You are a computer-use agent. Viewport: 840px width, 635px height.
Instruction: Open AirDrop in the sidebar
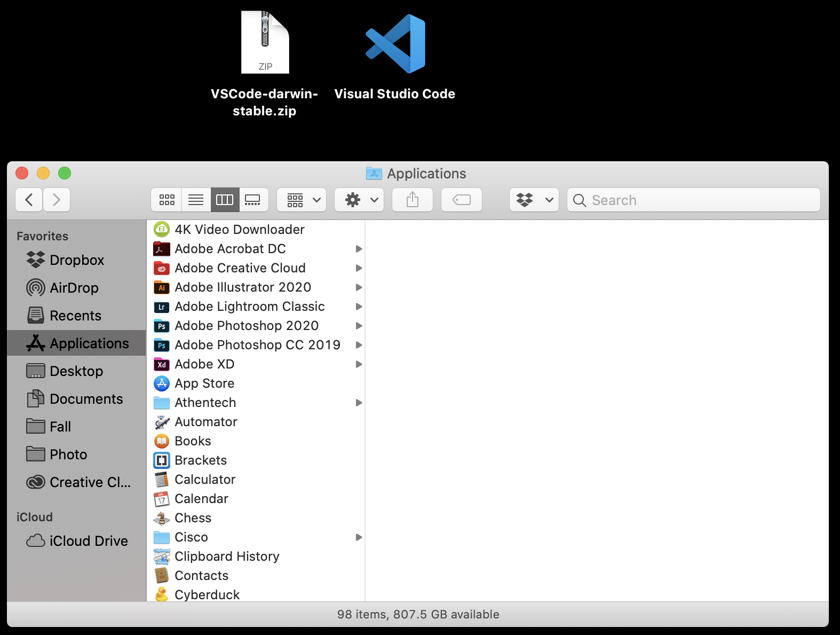pos(76,288)
